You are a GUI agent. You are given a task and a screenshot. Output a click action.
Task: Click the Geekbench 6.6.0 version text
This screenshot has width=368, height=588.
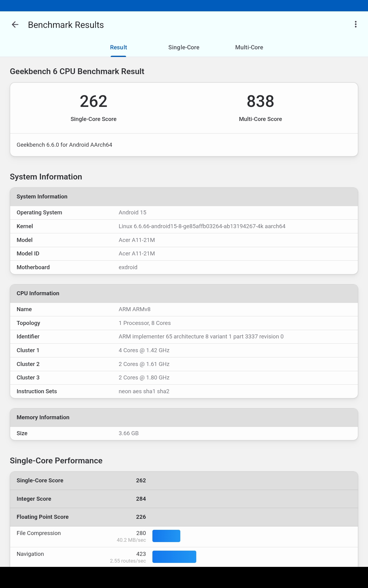pyautogui.click(x=64, y=145)
